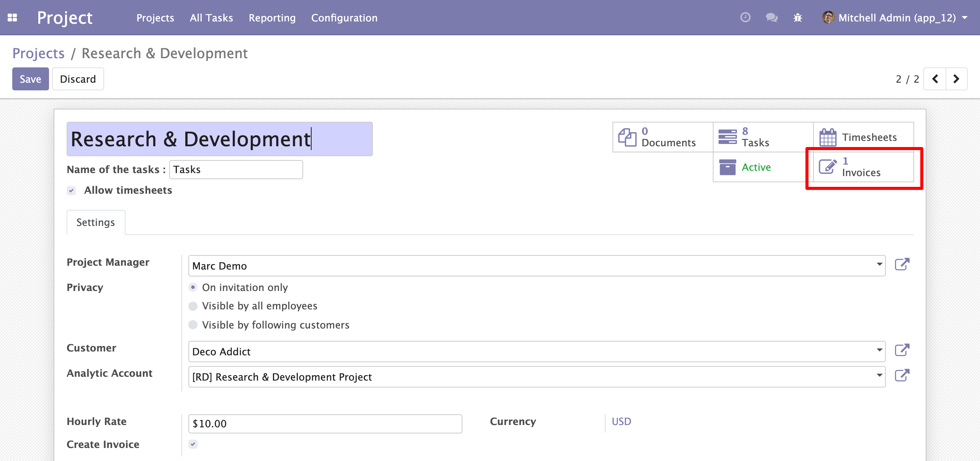Expand the Customer dropdown
The image size is (980, 461).
tap(879, 350)
